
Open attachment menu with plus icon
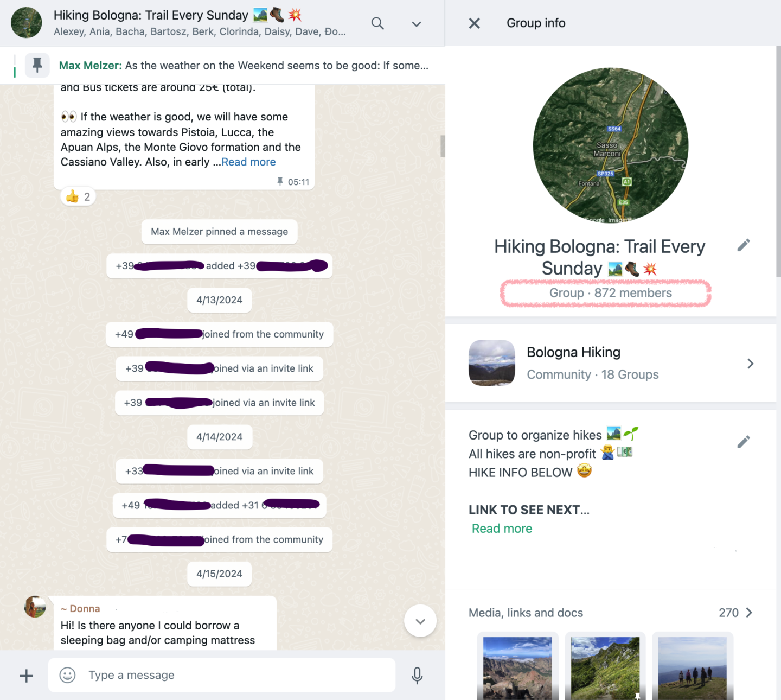(x=27, y=676)
